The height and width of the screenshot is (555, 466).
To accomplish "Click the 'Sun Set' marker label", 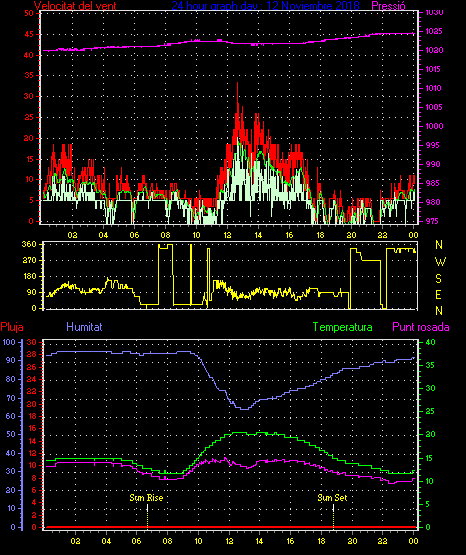I will (x=332, y=498).
